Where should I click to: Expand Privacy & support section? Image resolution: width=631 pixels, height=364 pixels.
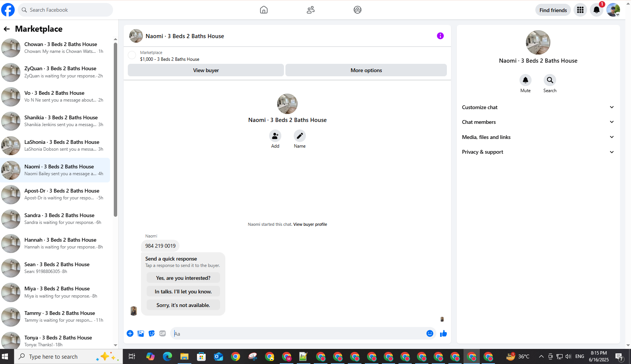(538, 152)
